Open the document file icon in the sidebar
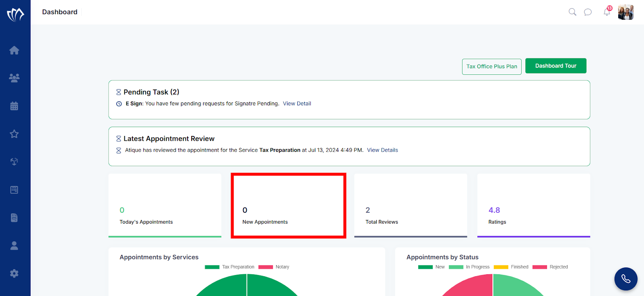 pyautogui.click(x=14, y=218)
